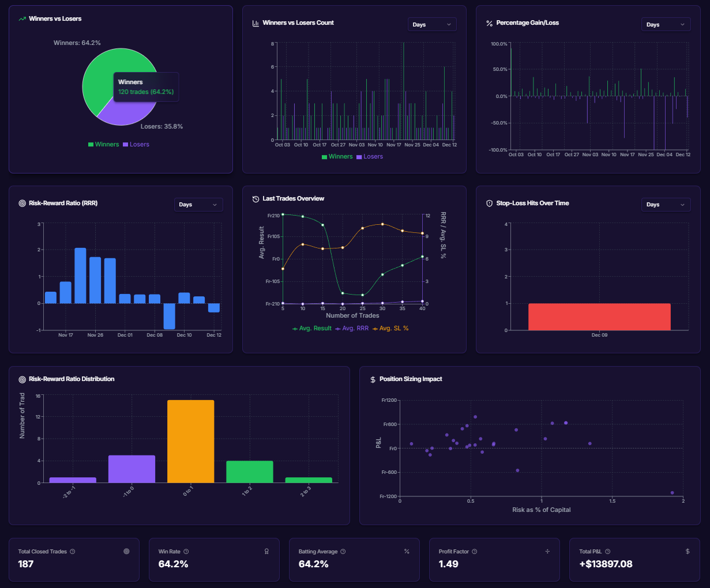Click the divide icon on Profit Factor card
710x588 pixels.
click(x=547, y=552)
